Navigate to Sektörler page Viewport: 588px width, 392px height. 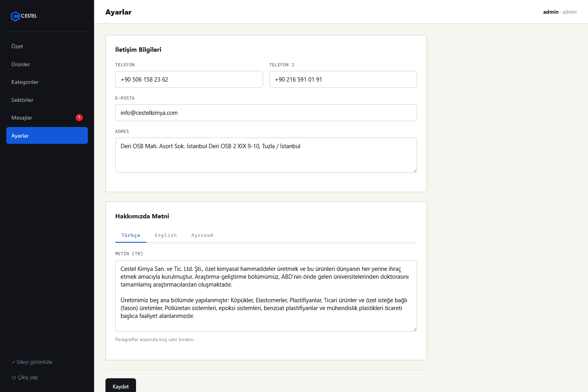point(47,100)
